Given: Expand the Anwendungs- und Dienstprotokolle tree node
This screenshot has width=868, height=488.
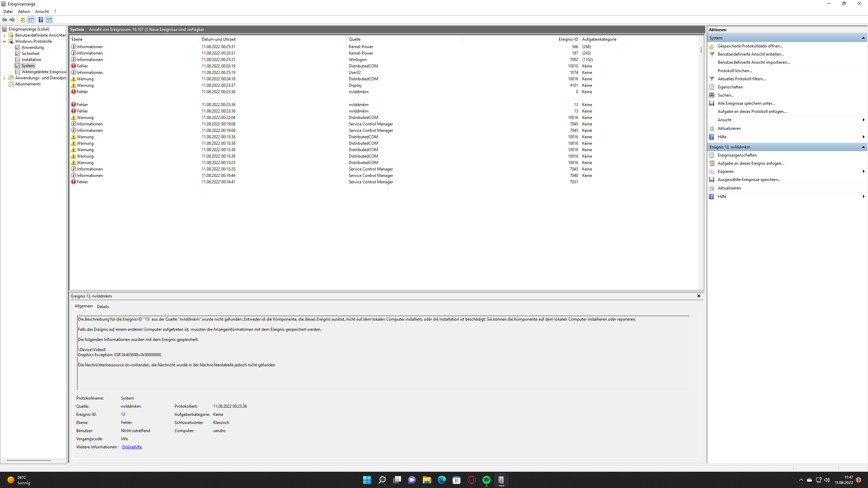Looking at the screenshot, I should coord(4,78).
